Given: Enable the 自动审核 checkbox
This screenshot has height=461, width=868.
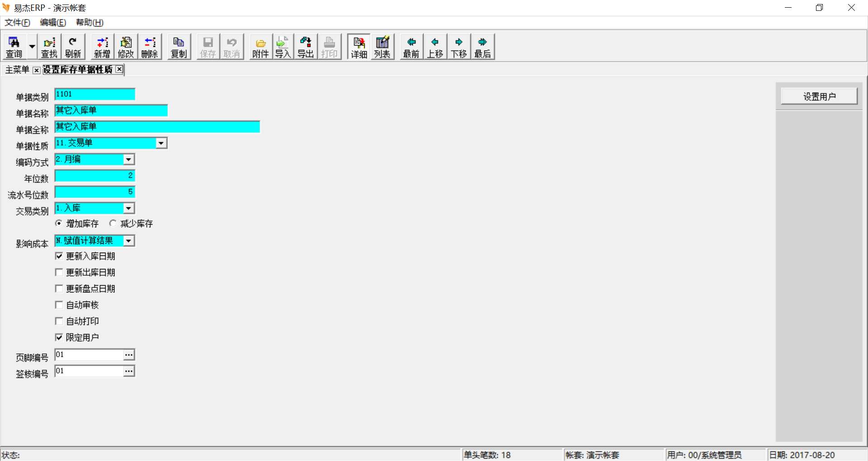Looking at the screenshot, I should [x=59, y=305].
